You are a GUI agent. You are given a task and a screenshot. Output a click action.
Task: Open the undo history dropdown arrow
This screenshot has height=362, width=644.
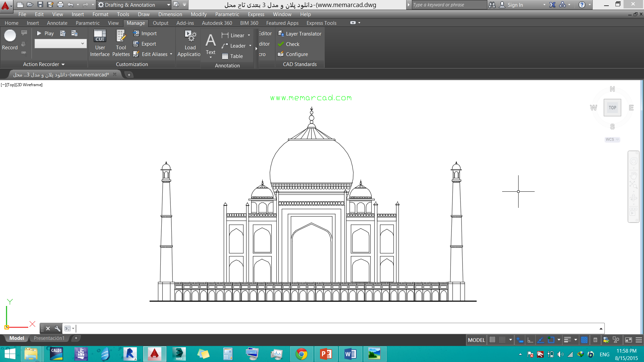78,5
